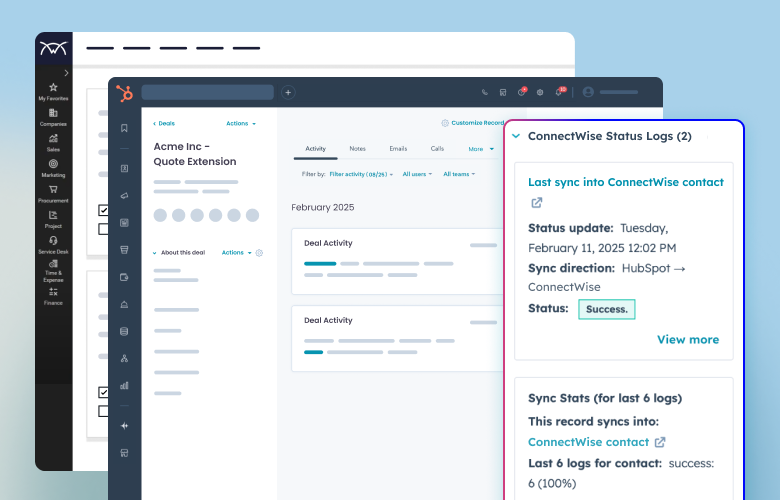Click the plus create button in HubSpot

click(x=288, y=93)
